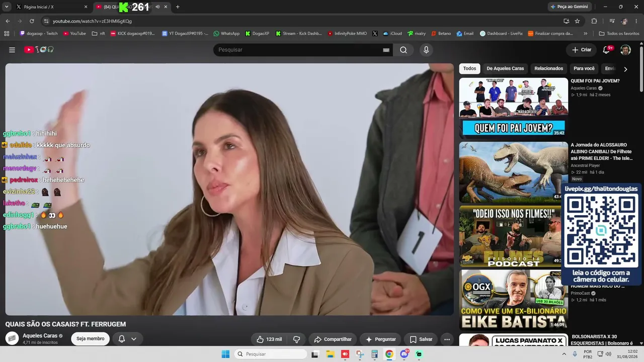The height and width of the screenshot is (362, 644).
Task: Click Peça ao Gemini button
Action: pos(569,7)
